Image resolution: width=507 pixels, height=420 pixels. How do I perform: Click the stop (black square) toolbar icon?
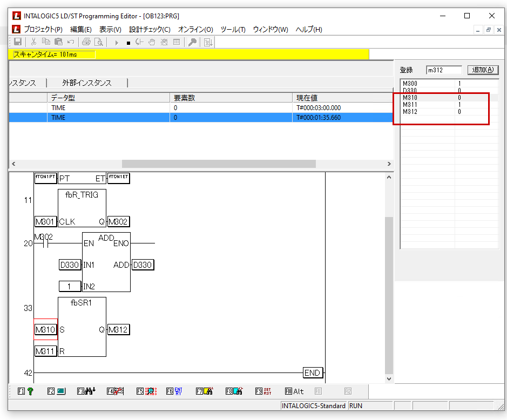[128, 42]
